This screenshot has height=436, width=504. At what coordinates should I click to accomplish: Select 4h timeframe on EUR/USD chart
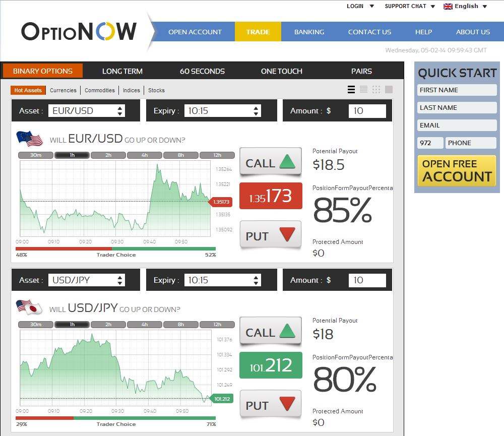(x=145, y=155)
